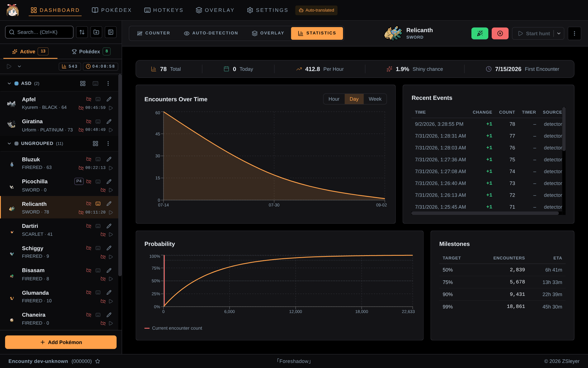The height and width of the screenshot is (368, 588).
Task: Open the sidebar Pokédex tab with 8 badge
Action: click(x=91, y=52)
